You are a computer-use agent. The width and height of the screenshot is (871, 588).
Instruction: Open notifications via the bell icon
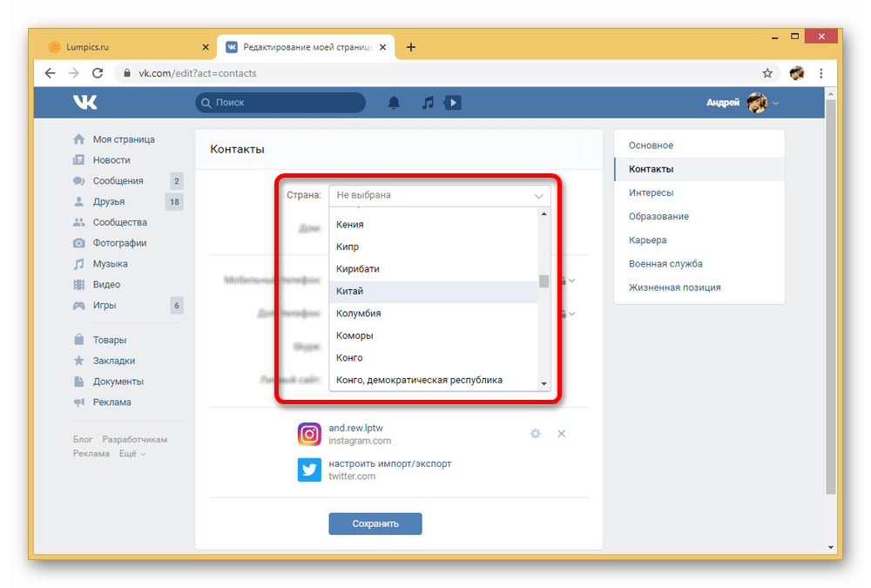(394, 102)
